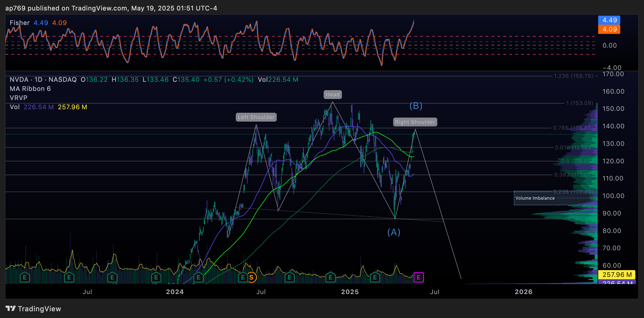Click the Fib level label 0.5 (119.88)

click(x=577, y=161)
